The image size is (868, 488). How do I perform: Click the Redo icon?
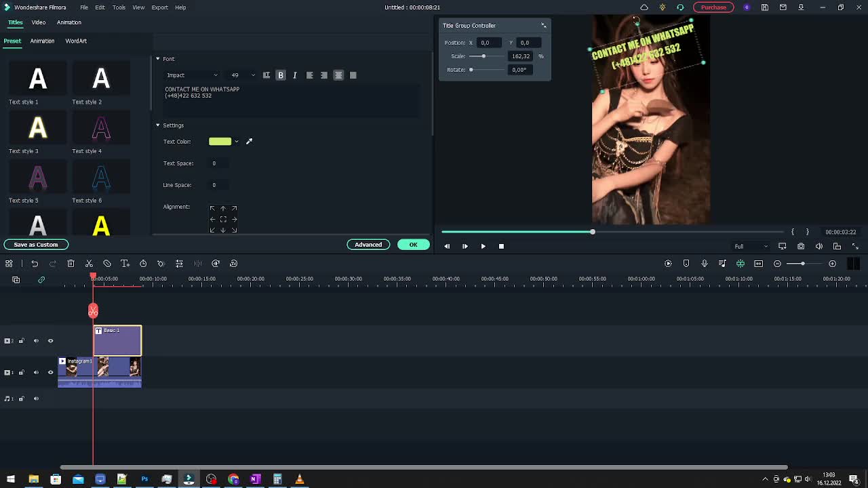click(x=53, y=263)
